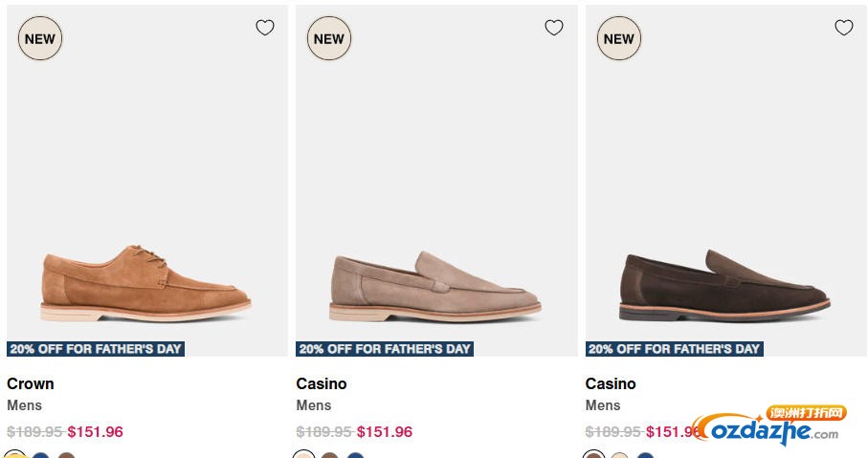
Task: Open the tan Crown shoe image
Action: (x=146, y=284)
